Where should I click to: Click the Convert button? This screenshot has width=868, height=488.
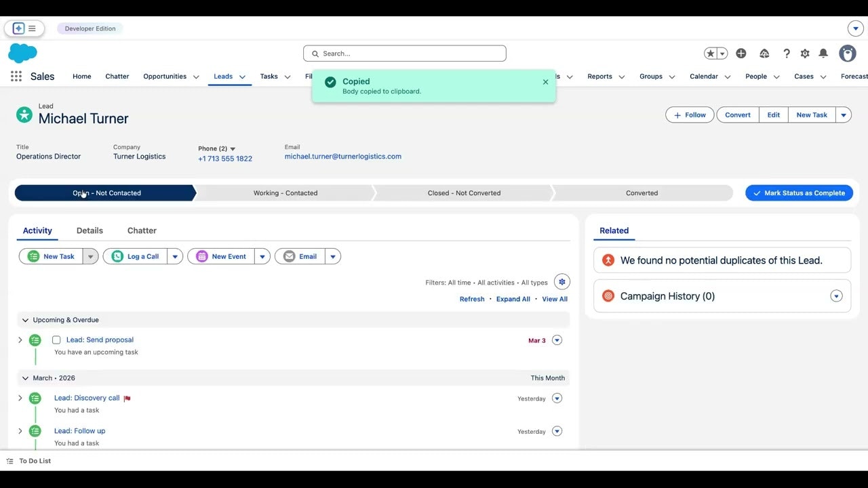click(737, 115)
